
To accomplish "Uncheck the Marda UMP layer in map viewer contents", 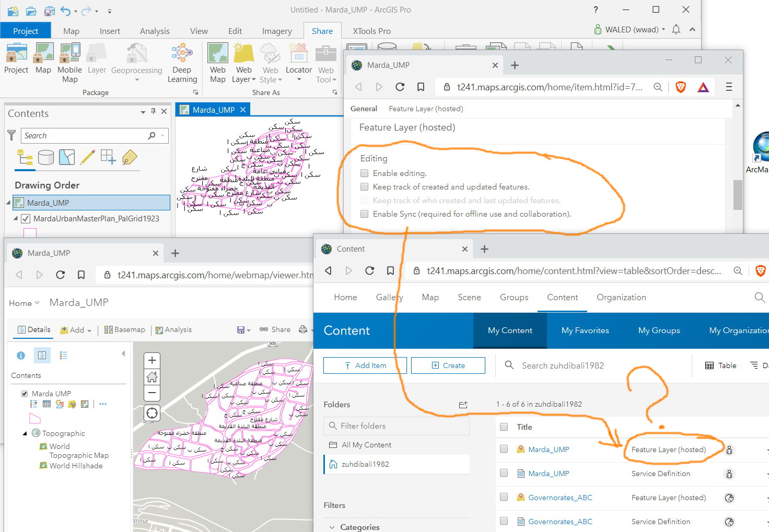I will point(25,394).
